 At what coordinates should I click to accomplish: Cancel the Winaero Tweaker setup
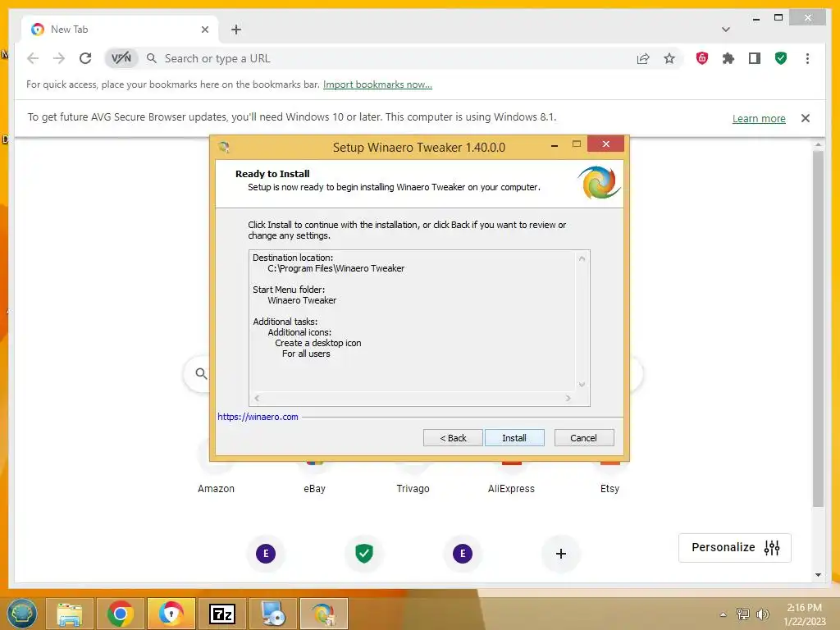pyautogui.click(x=583, y=438)
